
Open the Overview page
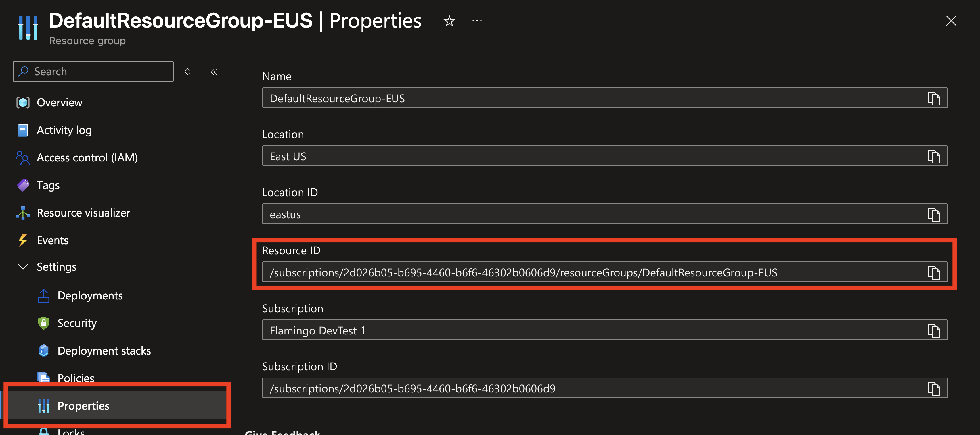[59, 103]
